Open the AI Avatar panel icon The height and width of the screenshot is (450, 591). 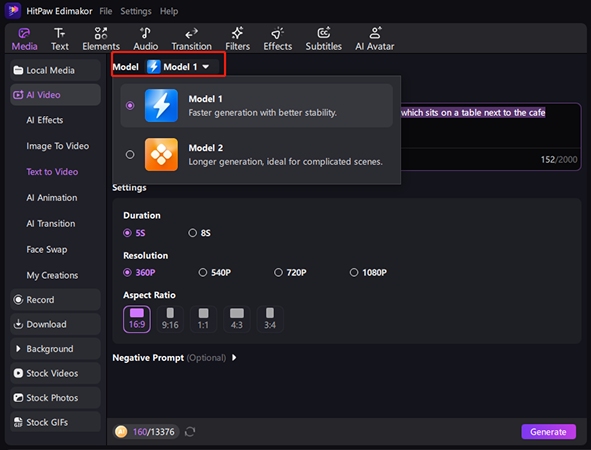click(375, 33)
